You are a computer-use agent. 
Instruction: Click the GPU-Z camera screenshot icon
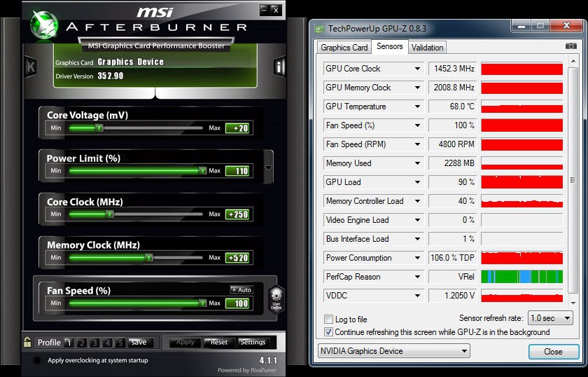570,46
